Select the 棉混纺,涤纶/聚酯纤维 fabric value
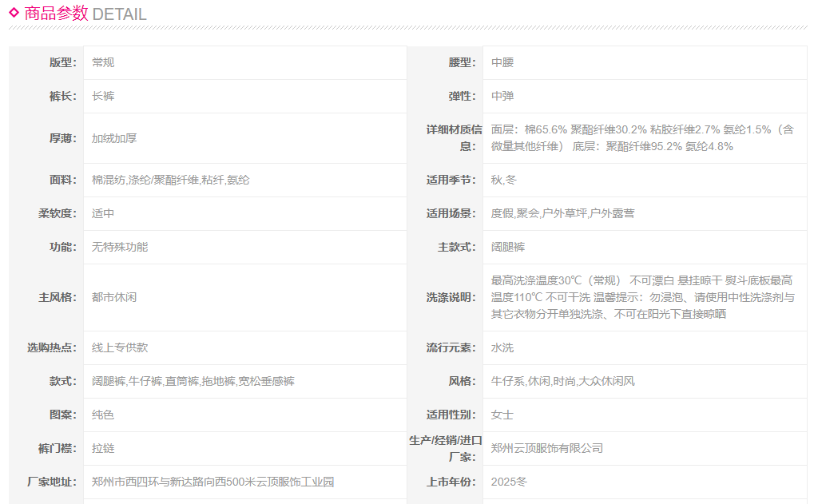Screen dimensions: 814x504 click(x=170, y=180)
